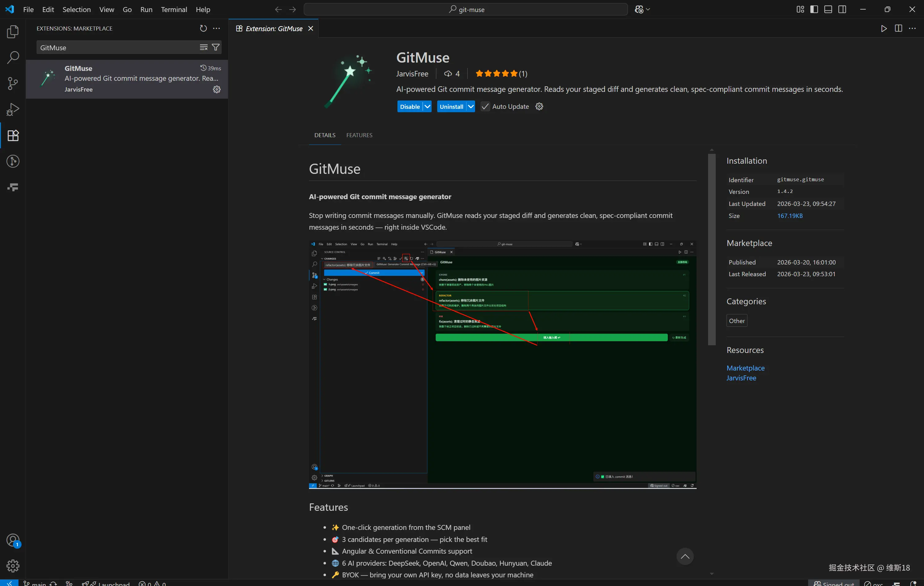924x586 pixels.
Task: Toggle the Auto Update checkbox
Action: (485, 107)
